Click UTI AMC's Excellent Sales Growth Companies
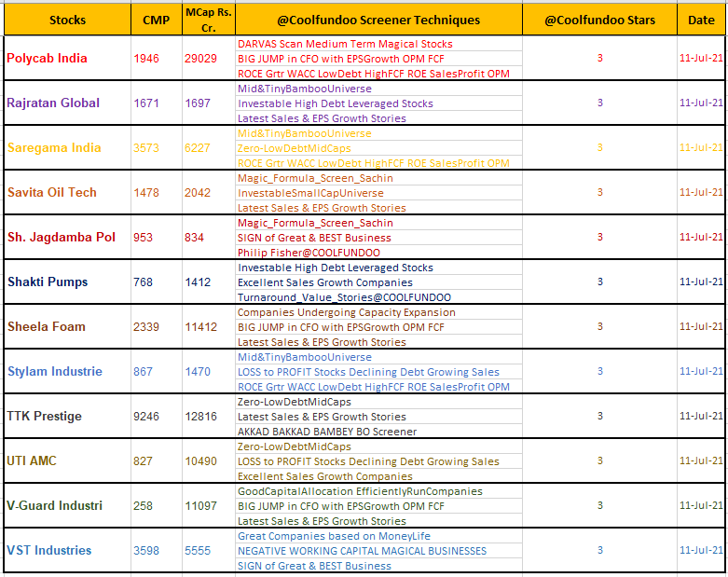This screenshot has height=577, width=728. pos(378,476)
